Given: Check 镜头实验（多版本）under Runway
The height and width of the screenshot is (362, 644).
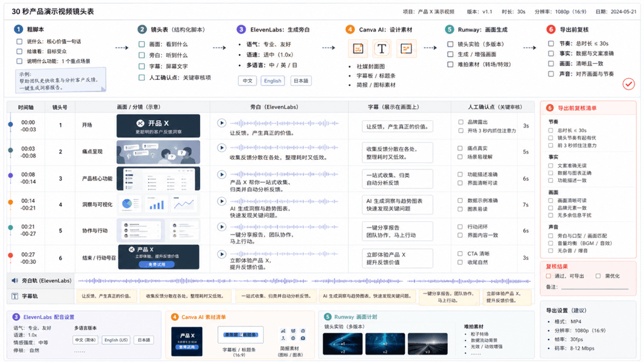Looking at the screenshot, I should pos(450,44).
